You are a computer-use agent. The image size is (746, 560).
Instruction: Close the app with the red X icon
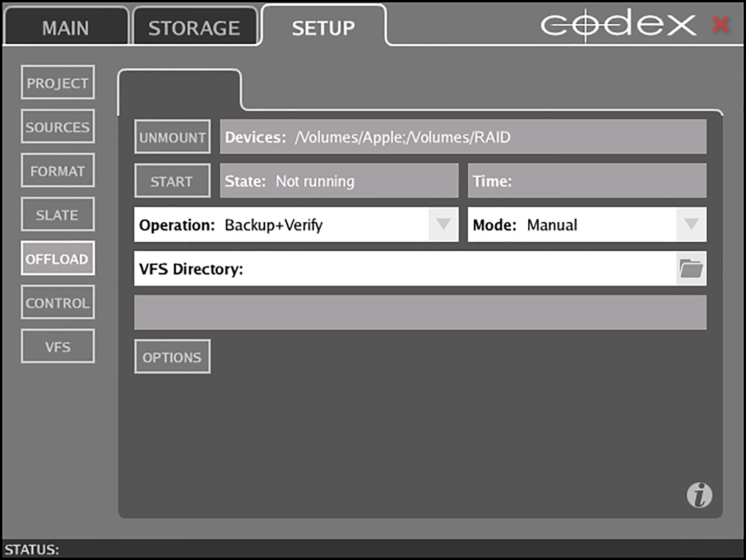click(x=720, y=24)
